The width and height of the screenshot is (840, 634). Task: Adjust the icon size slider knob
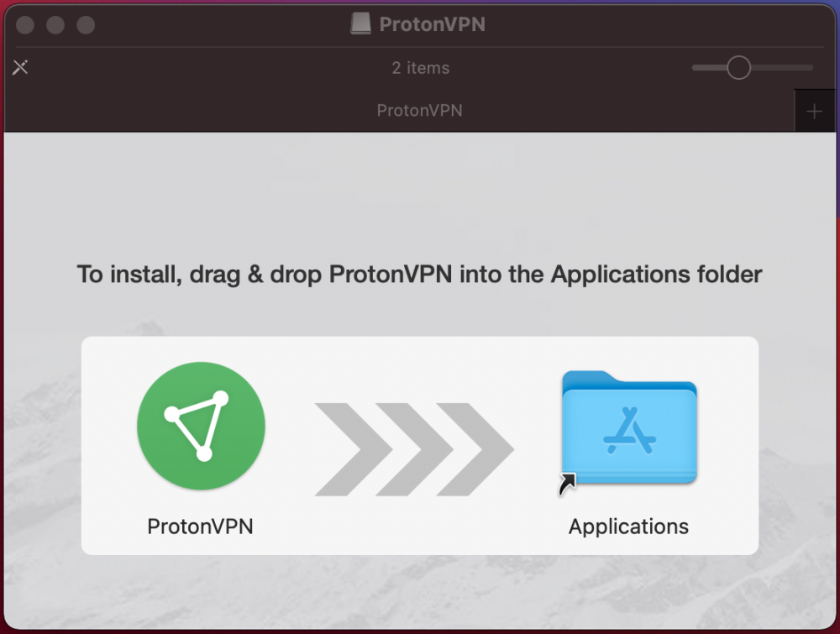coord(738,68)
